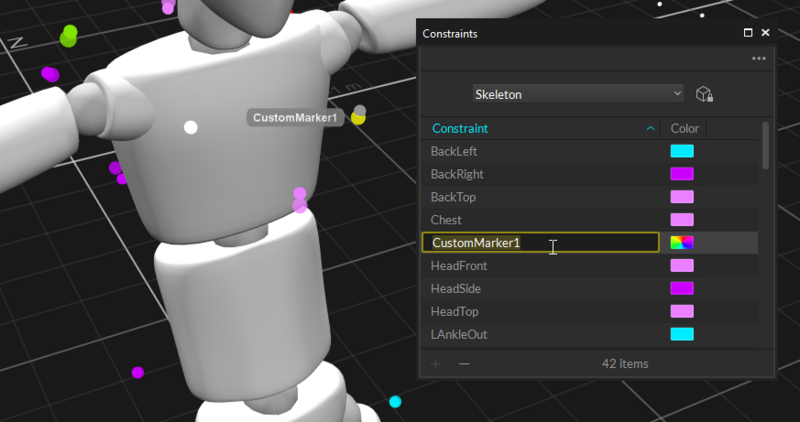Click the minus icon to remove constraint
Viewport: 800px width, 422px height.
point(464,364)
